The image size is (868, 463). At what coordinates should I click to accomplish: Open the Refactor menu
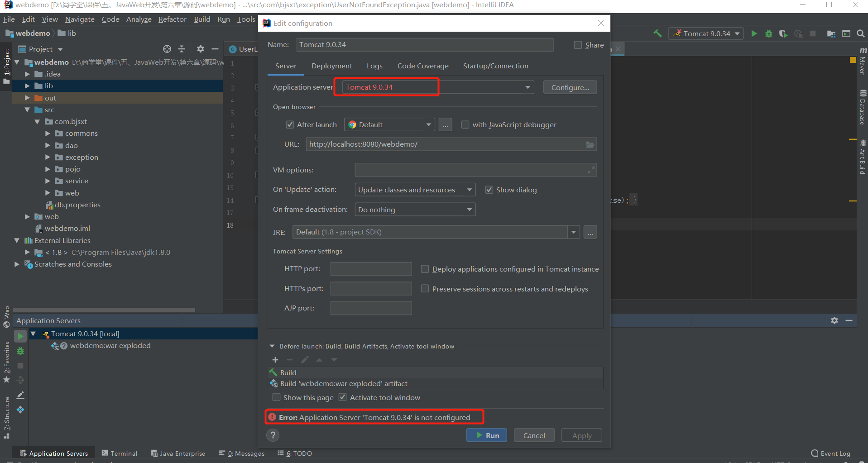(173, 19)
